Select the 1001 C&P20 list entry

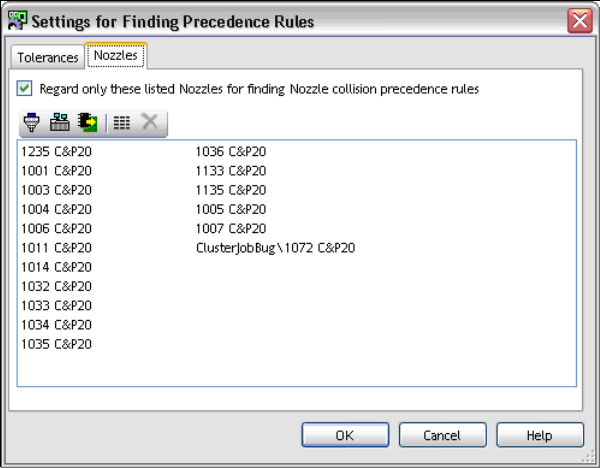coord(56,171)
